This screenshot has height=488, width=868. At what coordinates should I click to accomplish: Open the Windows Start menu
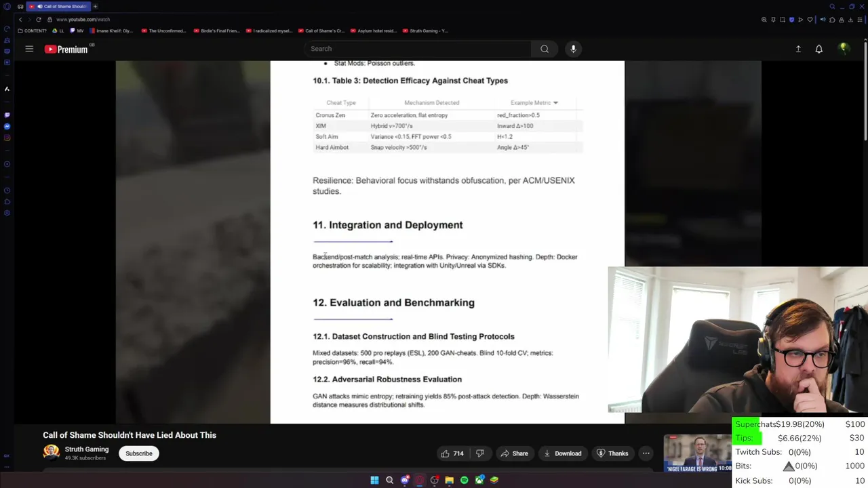click(374, 480)
